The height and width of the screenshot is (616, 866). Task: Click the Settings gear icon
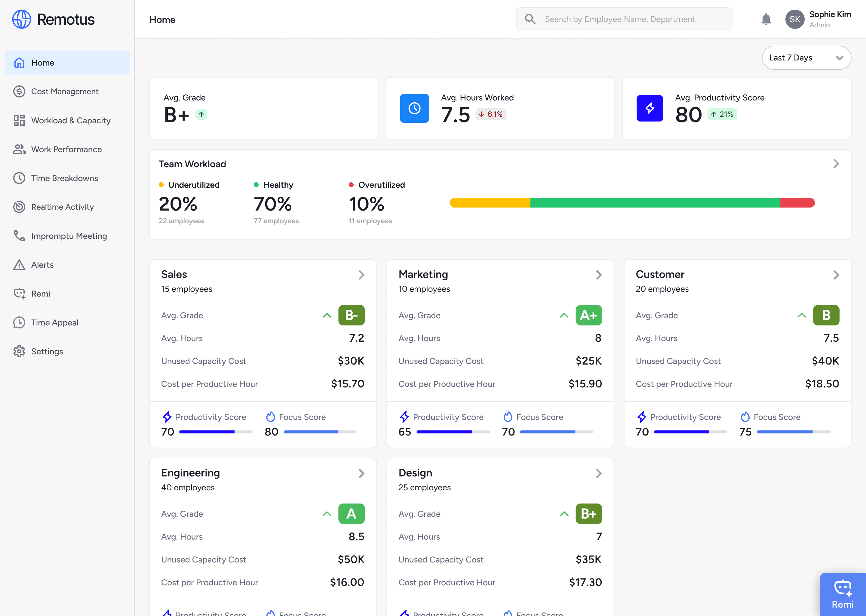[x=19, y=351]
